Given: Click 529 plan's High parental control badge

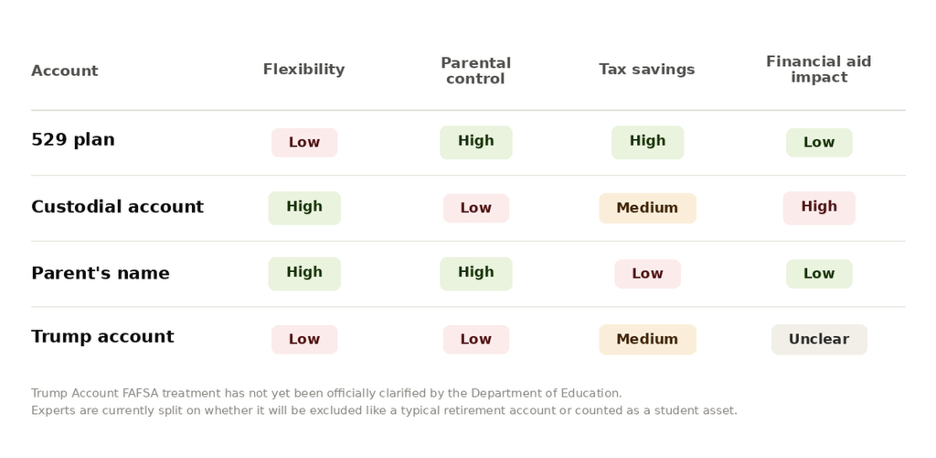Looking at the screenshot, I should [476, 143].
